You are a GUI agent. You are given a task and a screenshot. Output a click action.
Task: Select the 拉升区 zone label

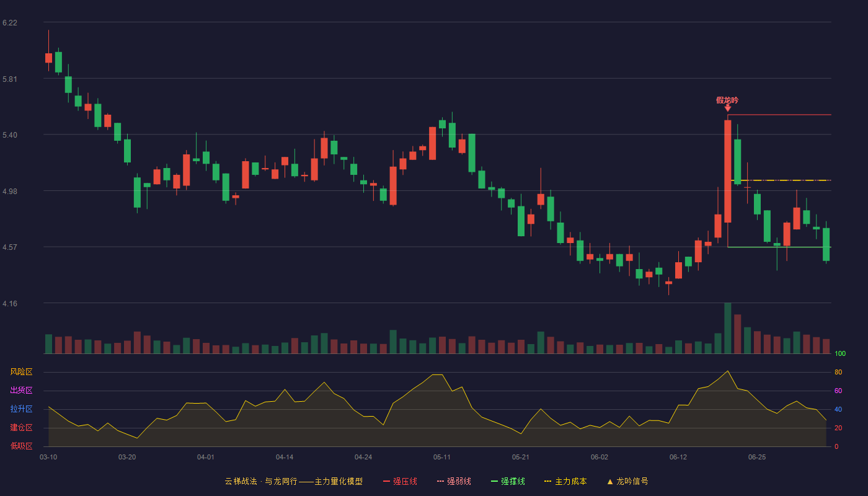pos(21,409)
